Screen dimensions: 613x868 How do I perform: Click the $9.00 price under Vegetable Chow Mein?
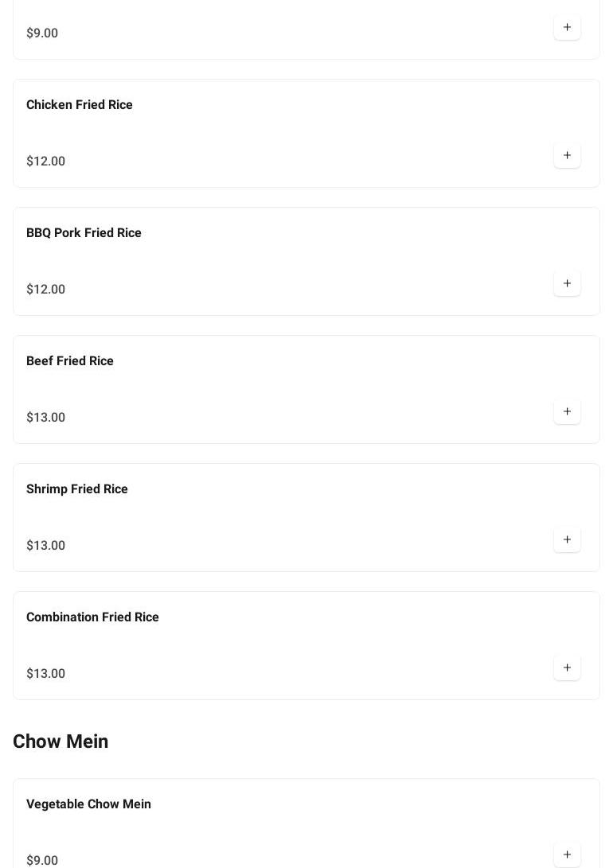pos(42,861)
